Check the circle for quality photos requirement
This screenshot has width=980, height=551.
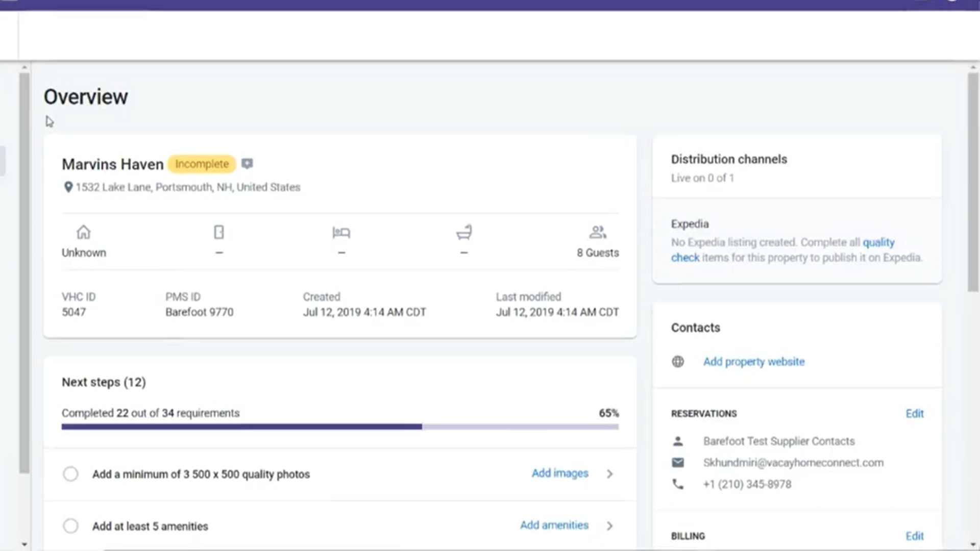coord(70,474)
